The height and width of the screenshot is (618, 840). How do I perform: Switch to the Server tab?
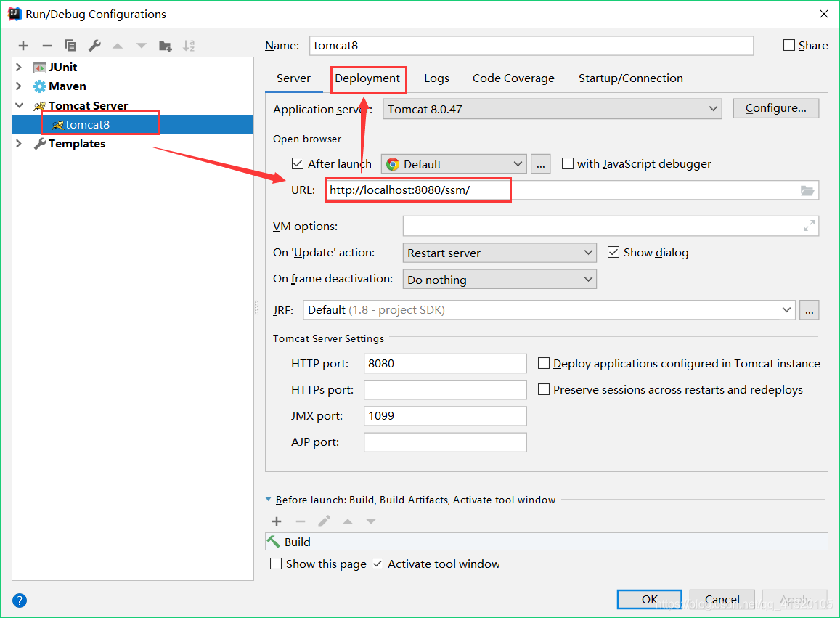point(293,78)
